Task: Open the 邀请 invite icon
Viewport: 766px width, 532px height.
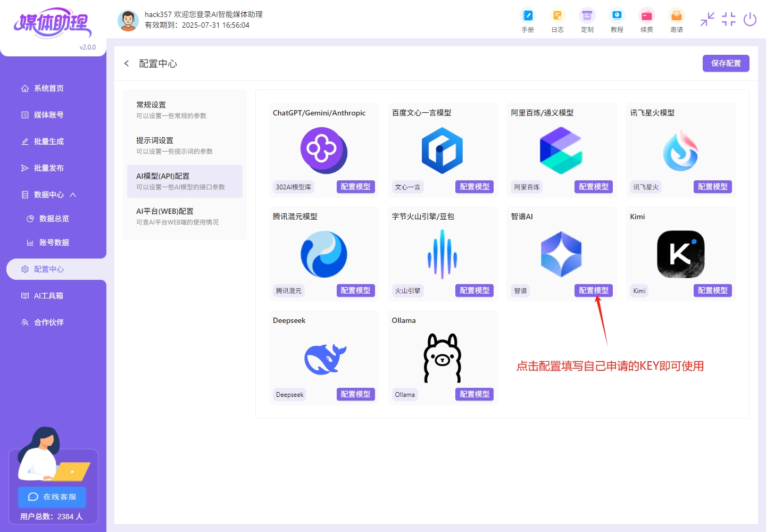Action: pos(677,20)
